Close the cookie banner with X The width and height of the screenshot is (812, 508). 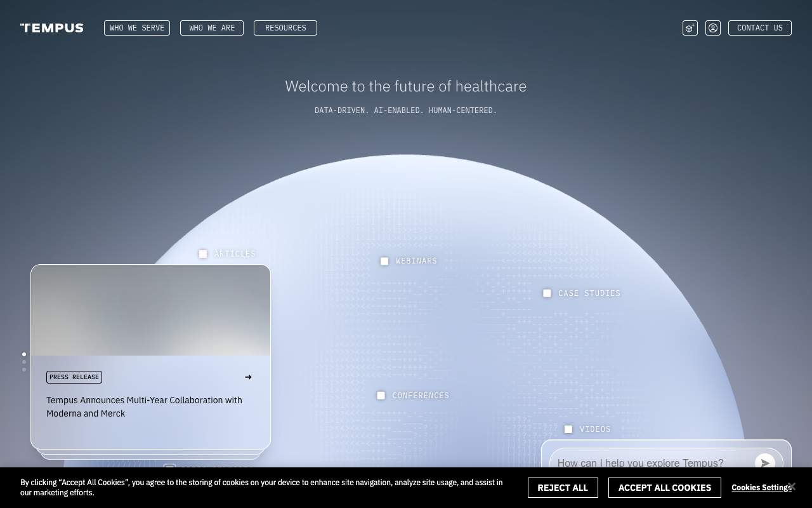click(791, 487)
